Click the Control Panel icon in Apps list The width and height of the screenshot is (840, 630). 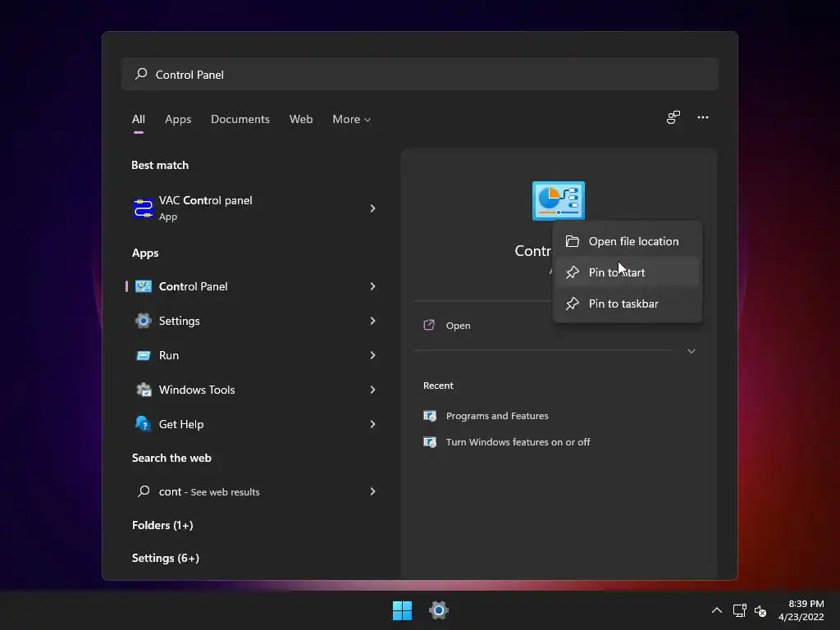tap(143, 286)
